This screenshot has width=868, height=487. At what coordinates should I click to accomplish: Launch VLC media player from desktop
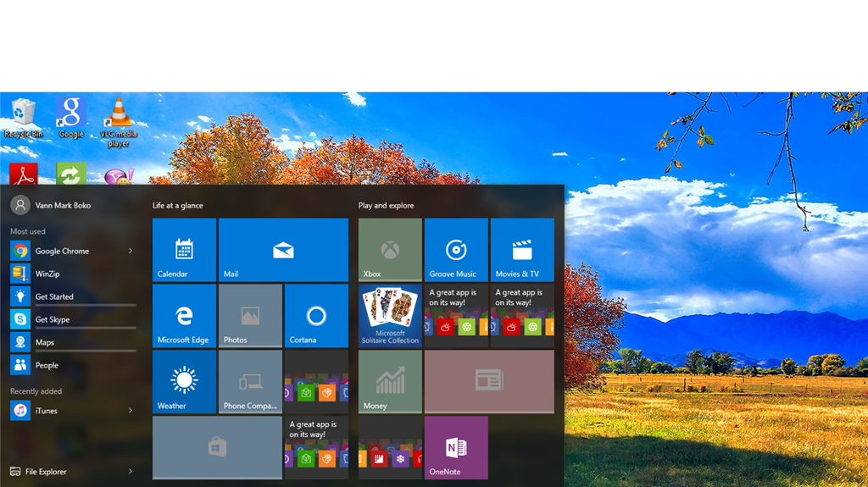coord(119,122)
